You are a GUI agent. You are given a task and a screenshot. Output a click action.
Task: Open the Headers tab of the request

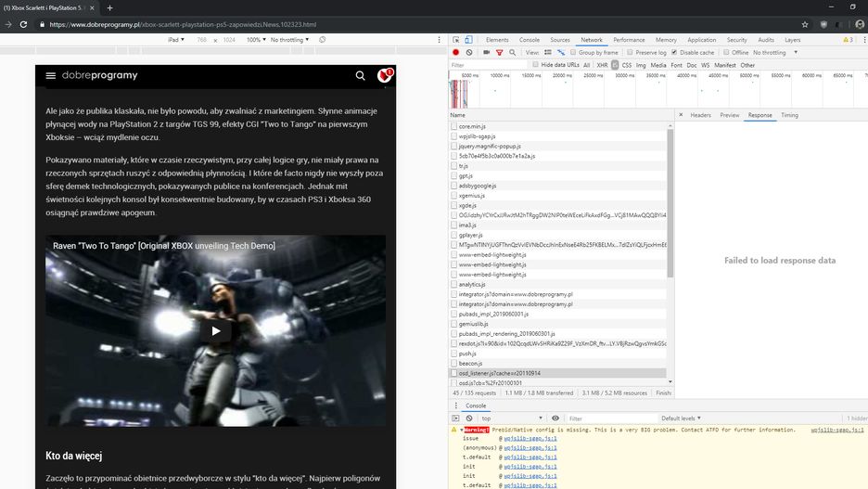(700, 115)
